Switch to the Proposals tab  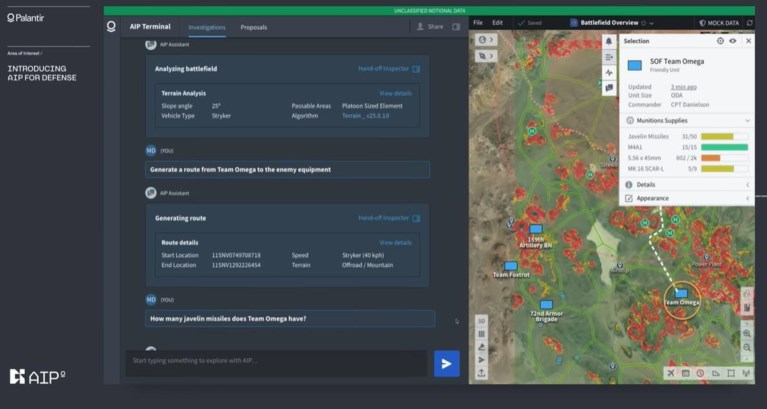click(x=253, y=27)
